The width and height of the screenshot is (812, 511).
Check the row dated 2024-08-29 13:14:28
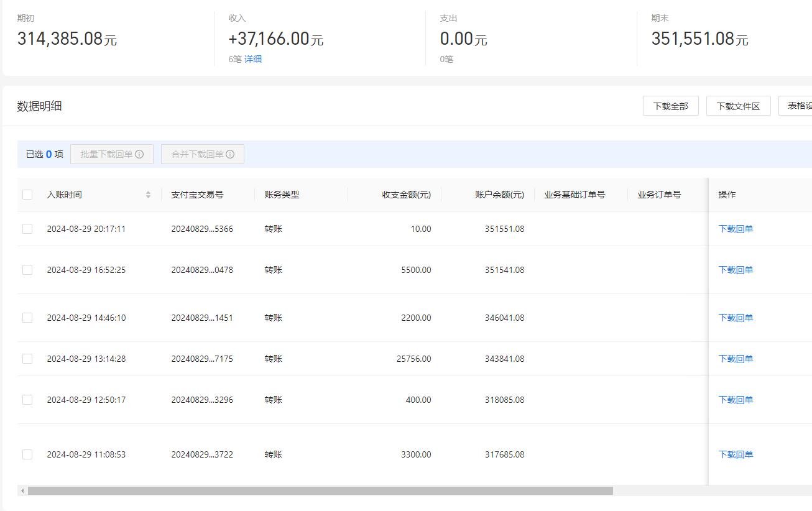(27, 359)
